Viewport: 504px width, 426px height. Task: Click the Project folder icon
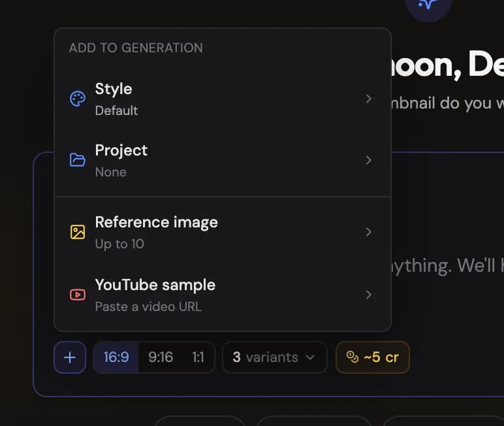click(78, 160)
